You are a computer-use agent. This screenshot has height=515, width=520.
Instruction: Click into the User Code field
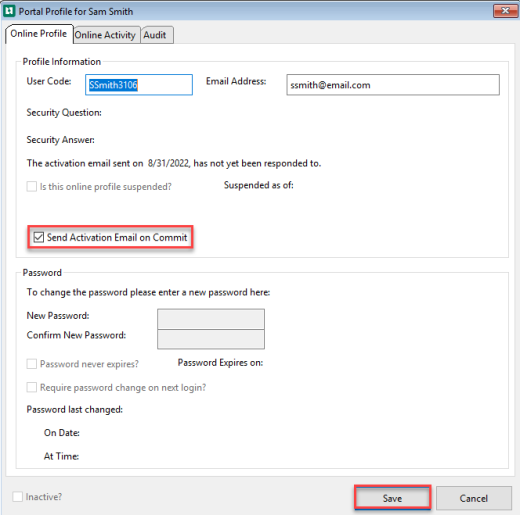[x=139, y=85]
